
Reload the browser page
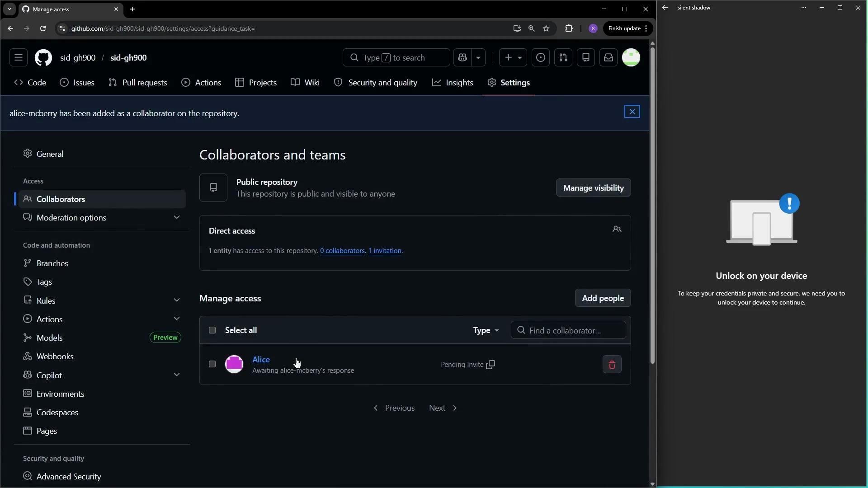coord(43,28)
